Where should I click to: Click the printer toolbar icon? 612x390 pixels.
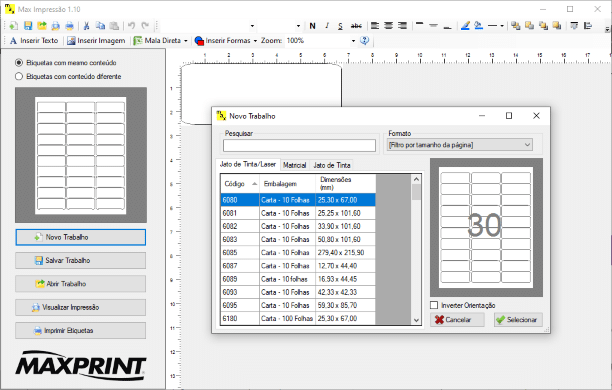(69, 26)
